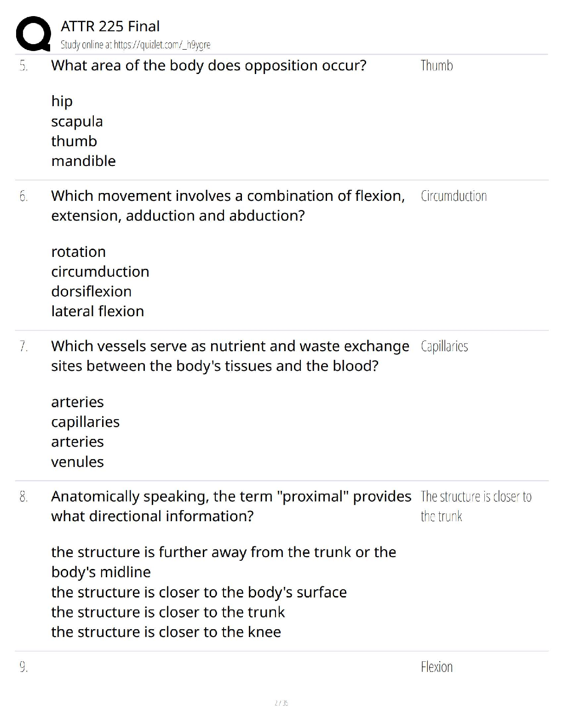Choose 'circumduction' in the option list
563x728 pixels.
pyautogui.click(x=100, y=272)
